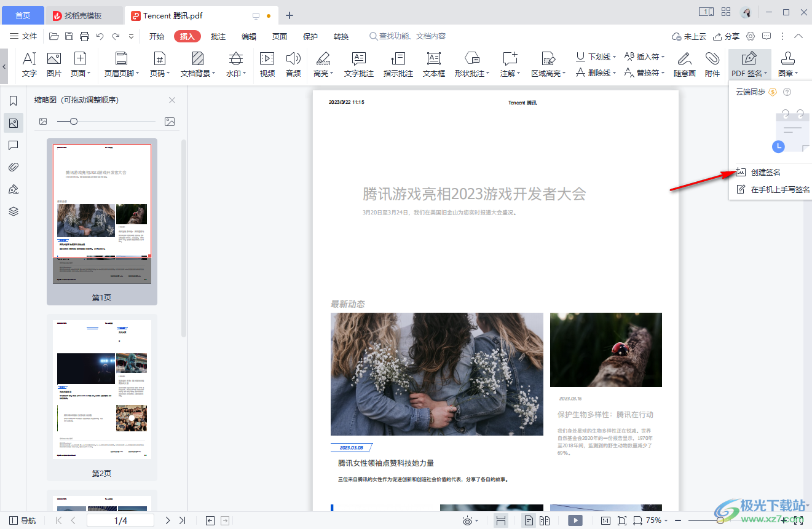The height and width of the screenshot is (529, 812).
Task: Select the 文本框 text box tool
Action: (434, 65)
